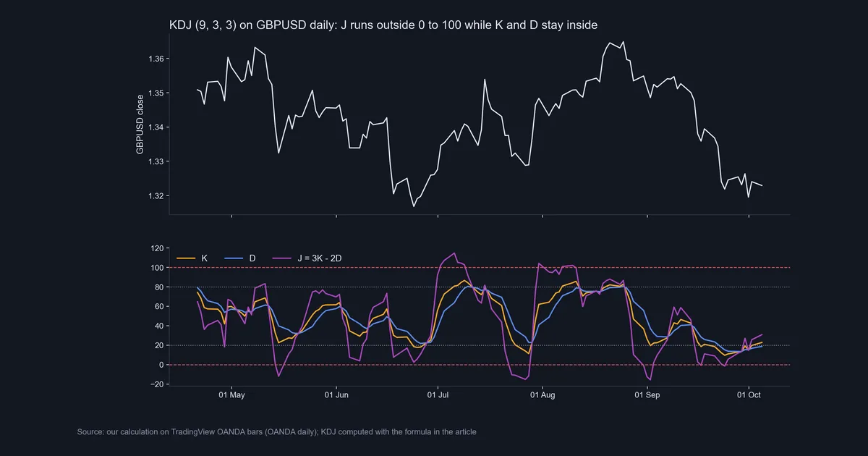This screenshot has width=868, height=456.
Task: Click the -20 indicator axis label
Action: point(158,384)
